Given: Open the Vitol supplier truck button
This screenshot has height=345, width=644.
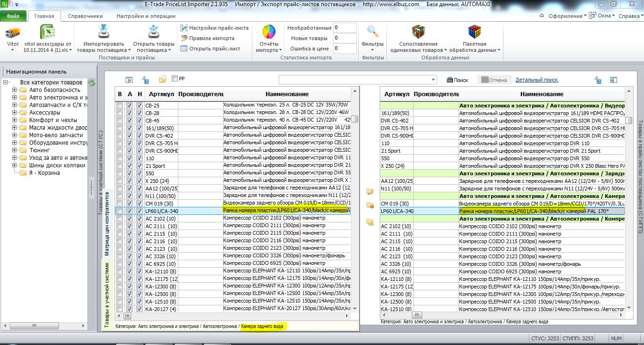Looking at the screenshot, I should tap(13, 38).
